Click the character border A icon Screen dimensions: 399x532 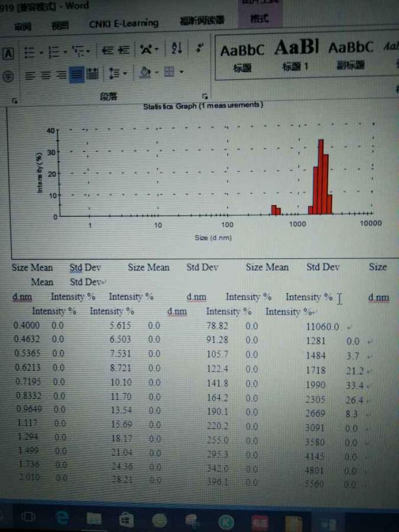[8, 54]
